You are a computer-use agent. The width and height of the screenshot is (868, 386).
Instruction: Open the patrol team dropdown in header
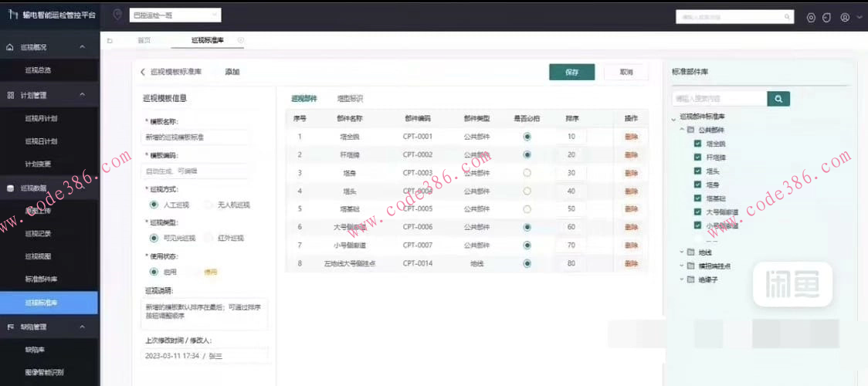175,15
